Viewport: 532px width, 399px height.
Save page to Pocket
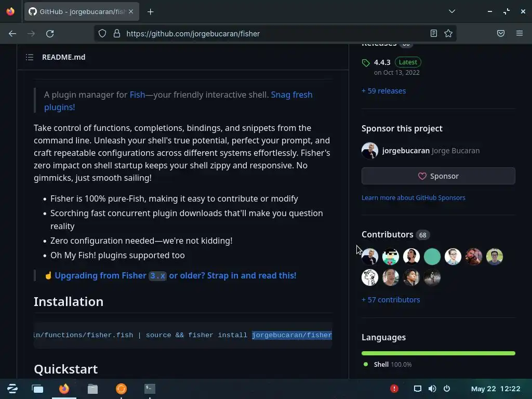point(501,33)
